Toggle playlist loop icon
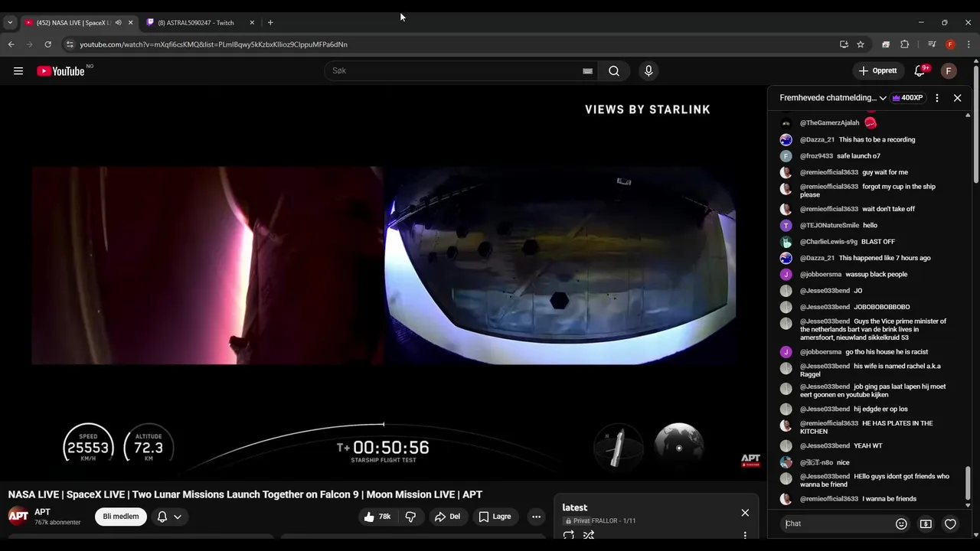 (x=569, y=535)
